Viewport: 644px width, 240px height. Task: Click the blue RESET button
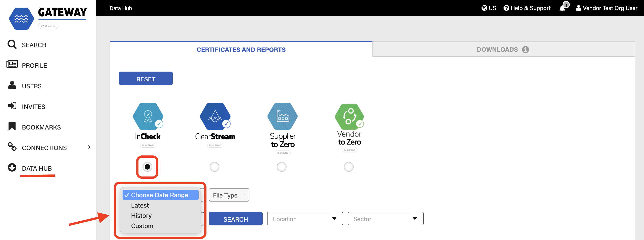[x=146, y=79]
